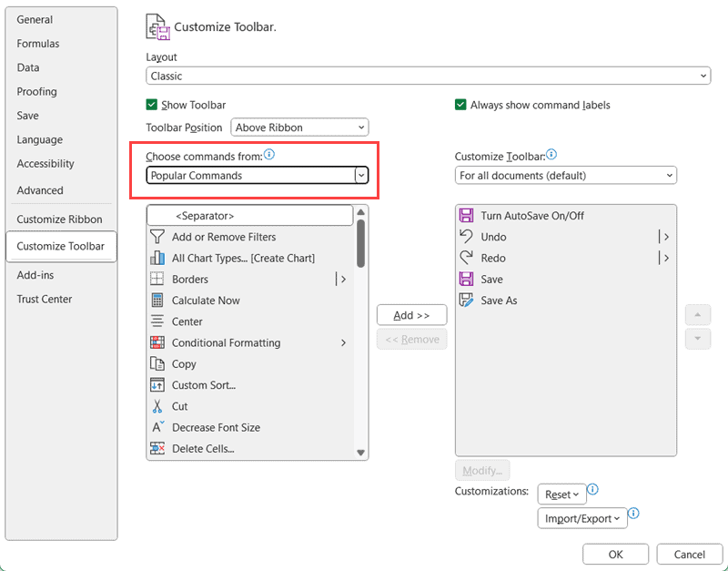Switch to the Customize Ribbon category
Viewport: 728px width, 571px height.
(59, 219)
